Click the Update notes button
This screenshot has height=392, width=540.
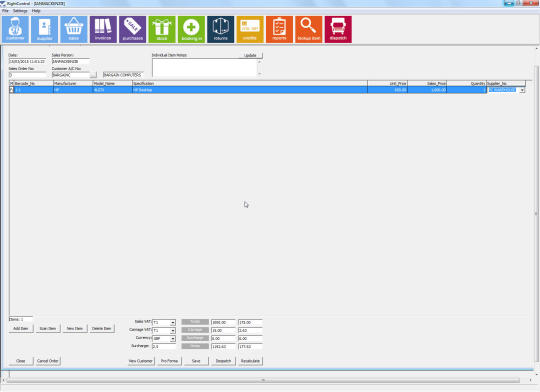[250, 55]
